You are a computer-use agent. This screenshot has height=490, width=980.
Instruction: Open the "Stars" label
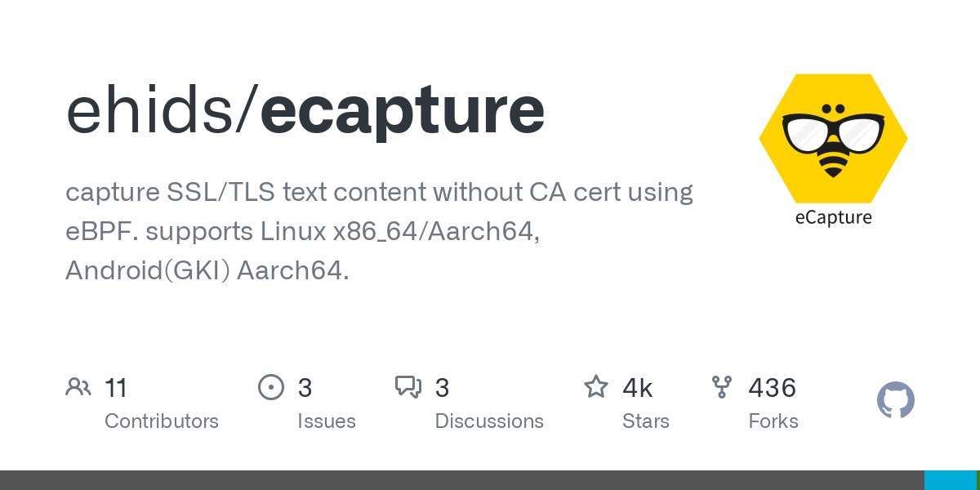pyautogui.click(x=646, y=421)
